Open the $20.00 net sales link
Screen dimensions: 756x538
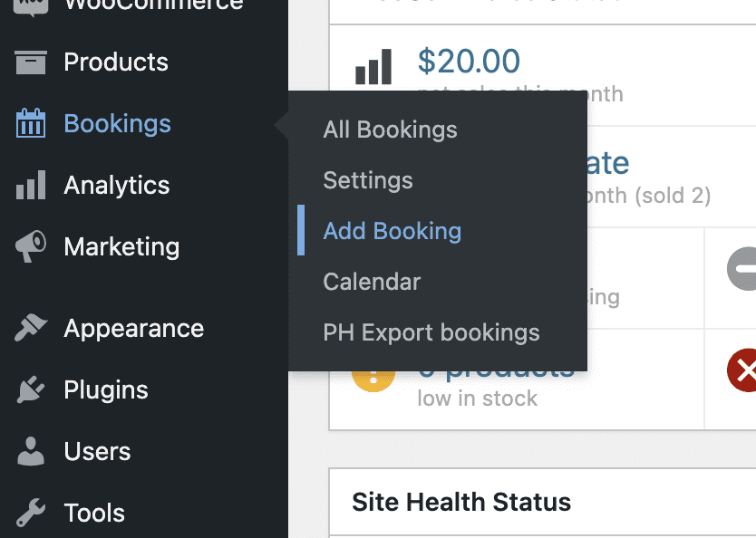pos(469,62)
